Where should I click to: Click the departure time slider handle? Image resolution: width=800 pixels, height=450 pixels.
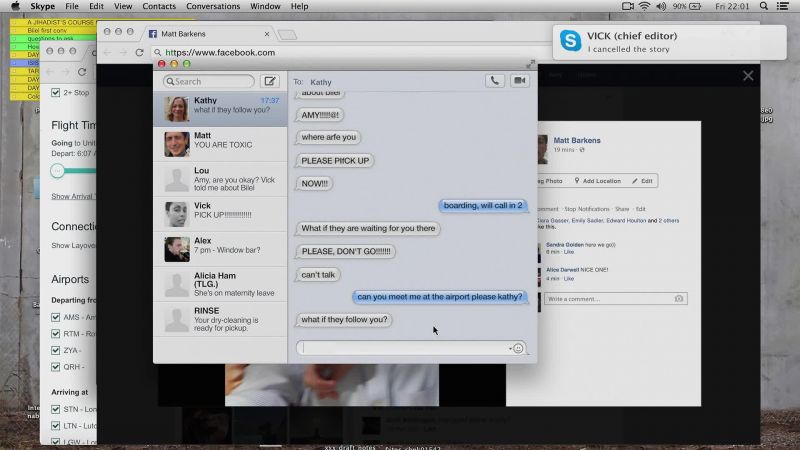[x=57, y=170]
